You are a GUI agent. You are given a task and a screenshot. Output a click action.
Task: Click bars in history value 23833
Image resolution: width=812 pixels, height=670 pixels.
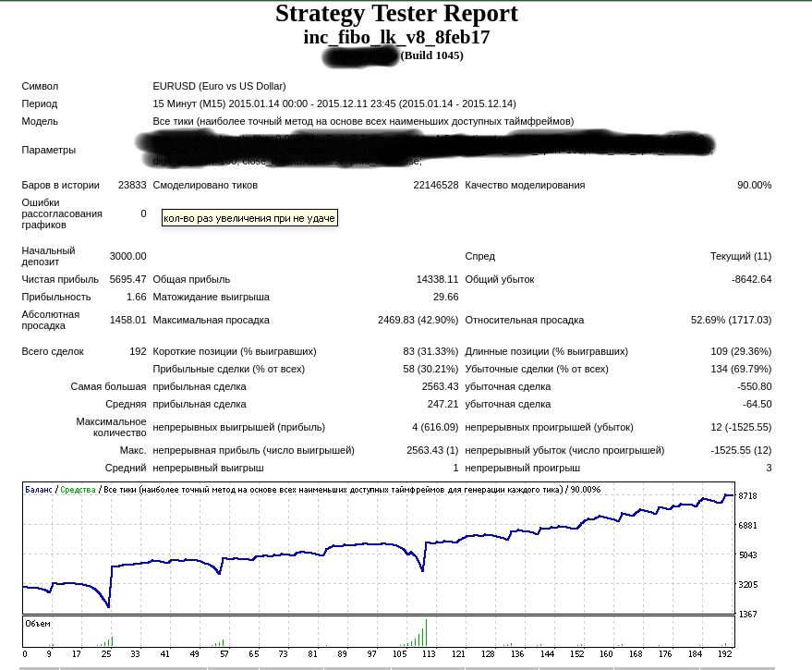132,185
